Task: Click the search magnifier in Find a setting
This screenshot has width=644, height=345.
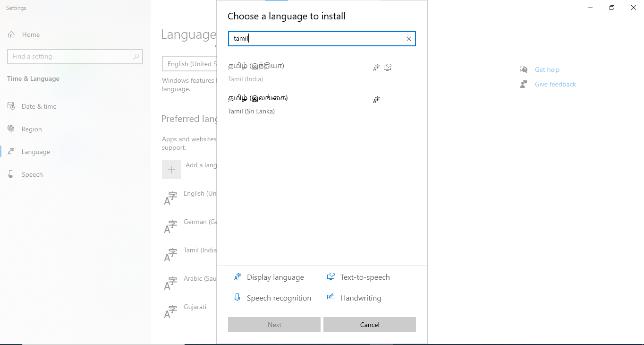Action: pos(136,56)
